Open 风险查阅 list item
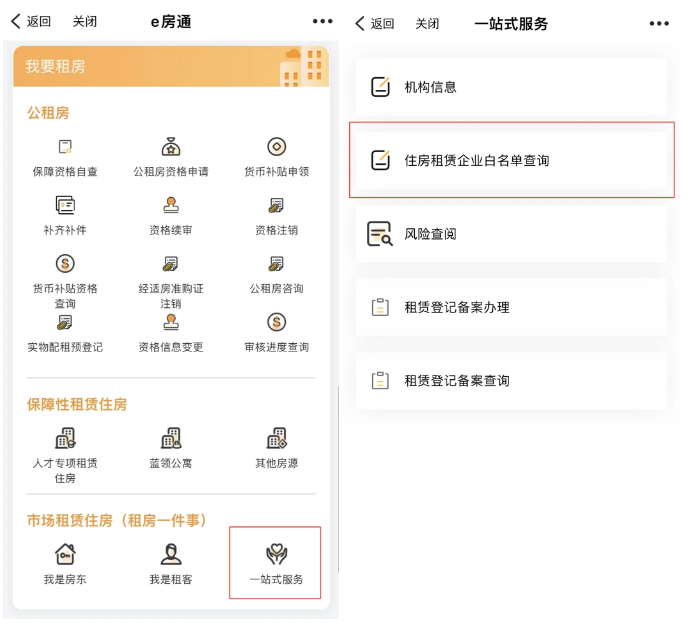Image resolution: width=686 pixels, height=639 pixels. [508, 234]
